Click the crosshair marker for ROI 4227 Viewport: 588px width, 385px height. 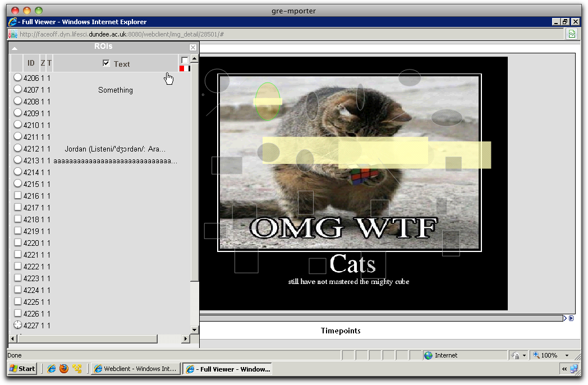(x=17, y=324)
